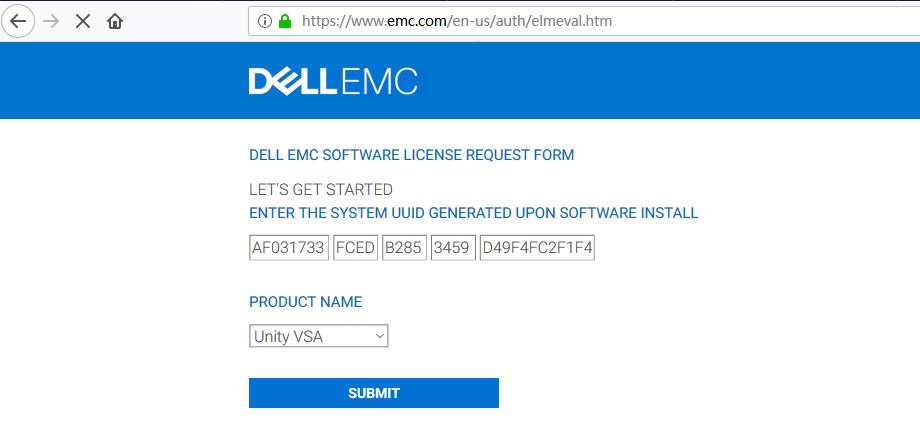The width and height of the screenshot is (920, 443).
Task: Show site information via the info icon
Action: 265,22
